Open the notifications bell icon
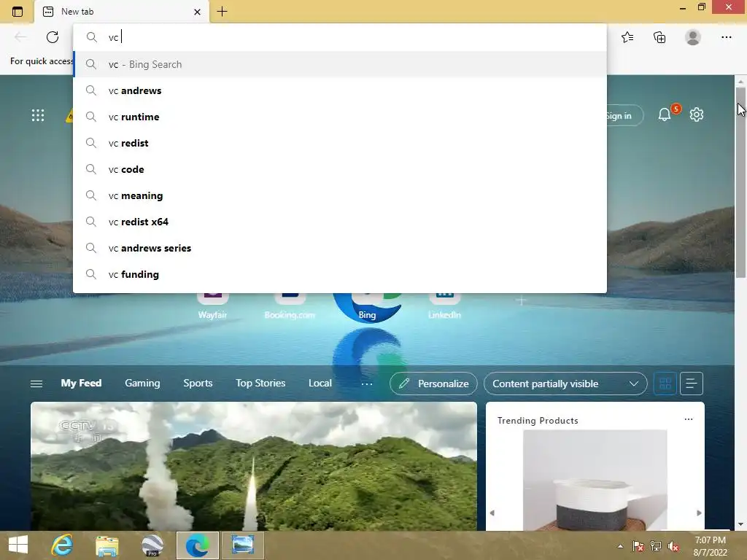This screenshot has height=560, width=747. (664, 114)
